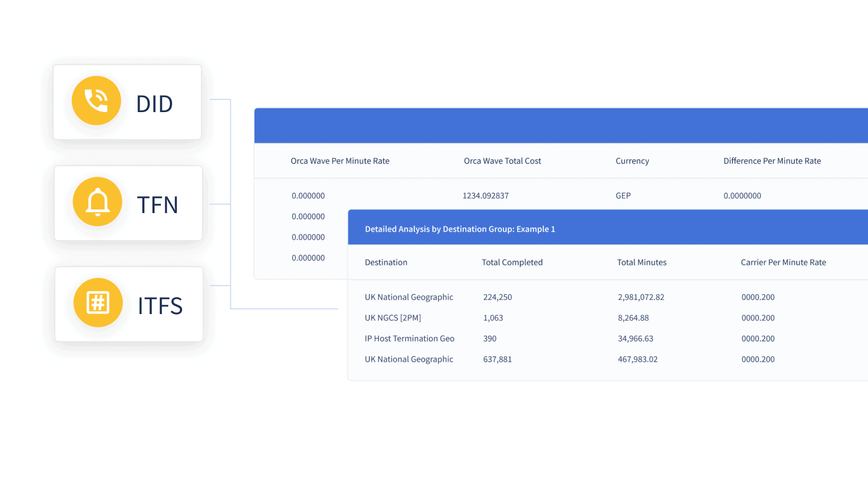Select difference rate value 0.0000000
This screenshot has height=487, width=868.
click(x=742, y=196)
